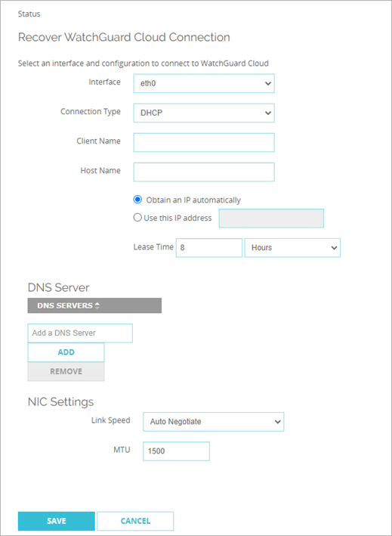Open the Lease Time Hours unit dropdown
Screen dimensions: 392x536
[x=292, y=247]
